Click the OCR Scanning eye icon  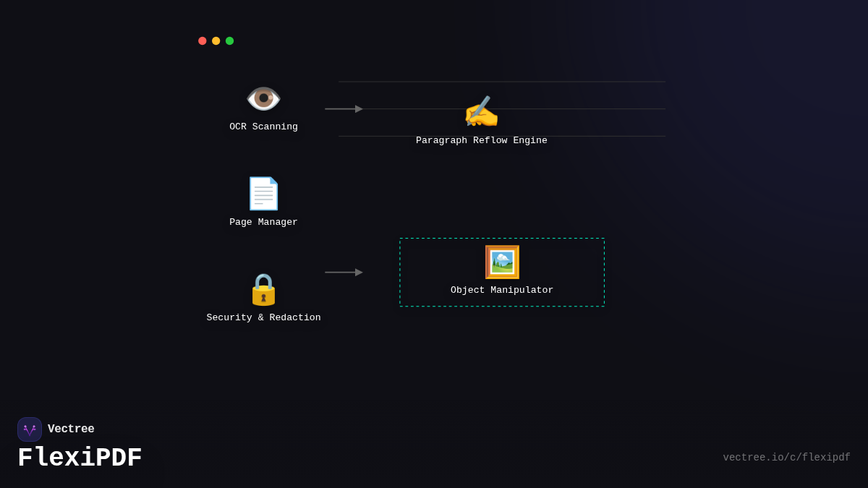tap(263, 98)
